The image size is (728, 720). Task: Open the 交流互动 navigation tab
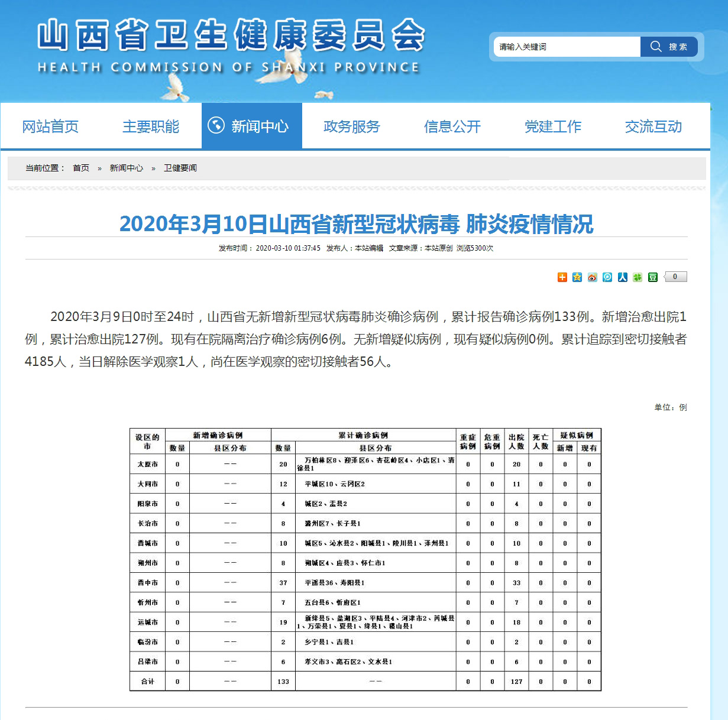pos(653,127)
